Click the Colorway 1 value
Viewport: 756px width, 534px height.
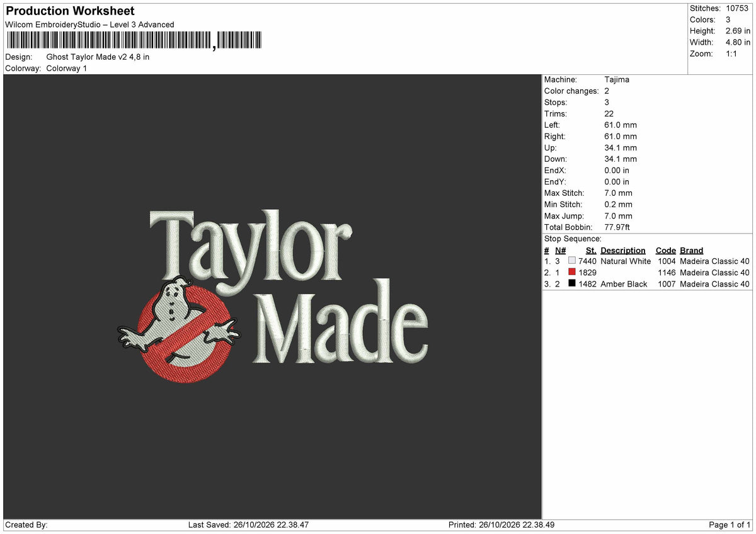coord(67,69)
